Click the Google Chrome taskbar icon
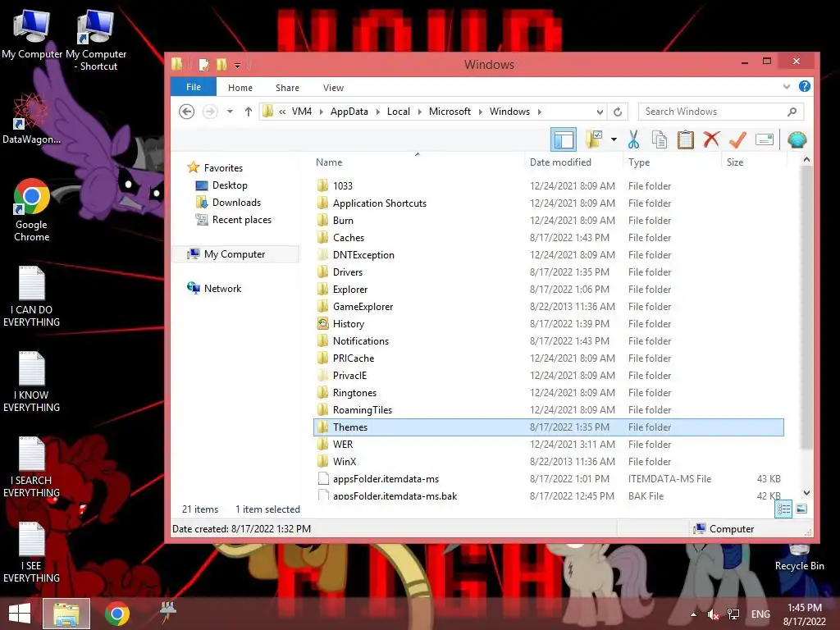 [x=116, y=614]
